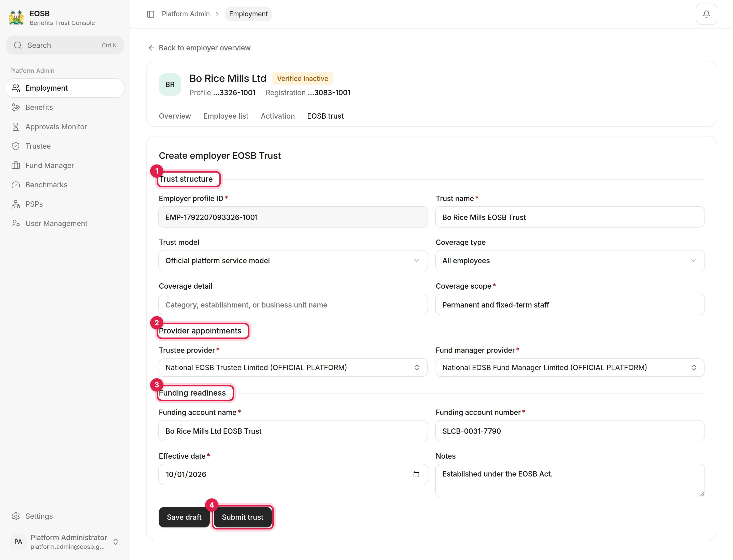
Task: Open the Coverage type dropdown
Action: pyautogui.click(x=570, y=261)
